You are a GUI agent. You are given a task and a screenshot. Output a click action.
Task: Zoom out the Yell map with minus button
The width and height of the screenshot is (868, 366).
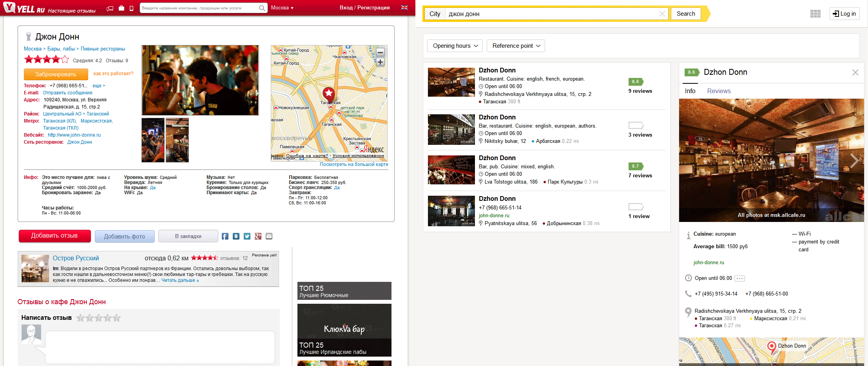point(380,52)
